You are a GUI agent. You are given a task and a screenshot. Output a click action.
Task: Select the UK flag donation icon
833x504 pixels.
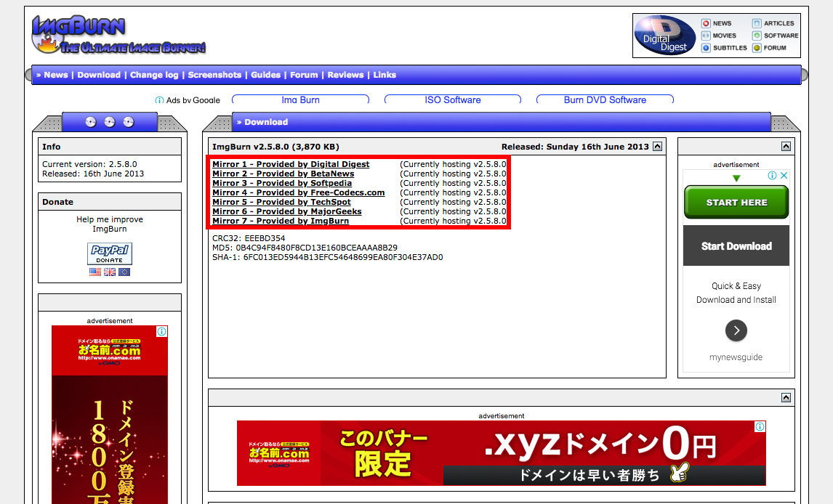[110, 272]
